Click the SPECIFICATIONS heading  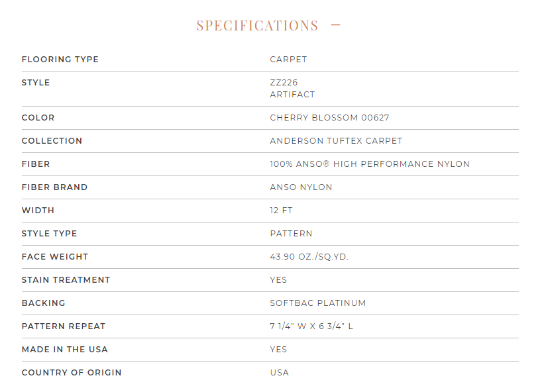coord(257,26)
